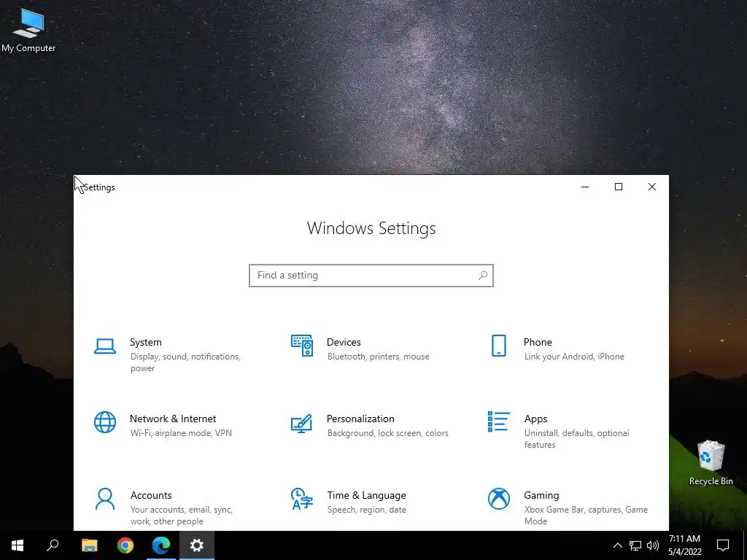
Task: Open the Network & Internet globe icon
Action: tap(105, 422)
